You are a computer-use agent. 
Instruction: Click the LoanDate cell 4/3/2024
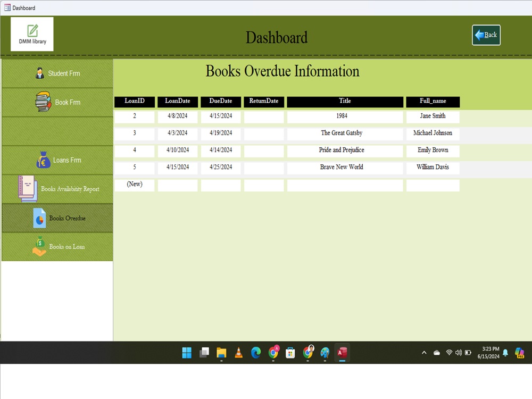coord(178,134)
